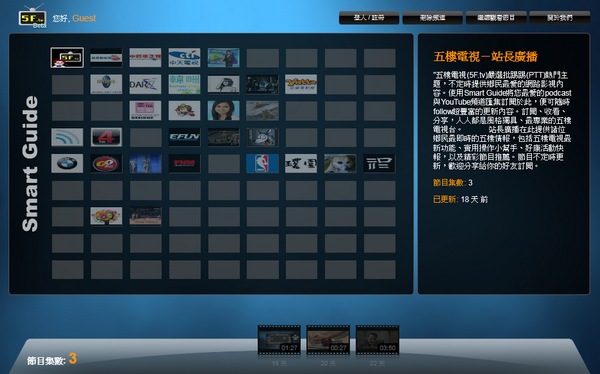Open the CTI 中天電視 channel tile

click(184, 58)
